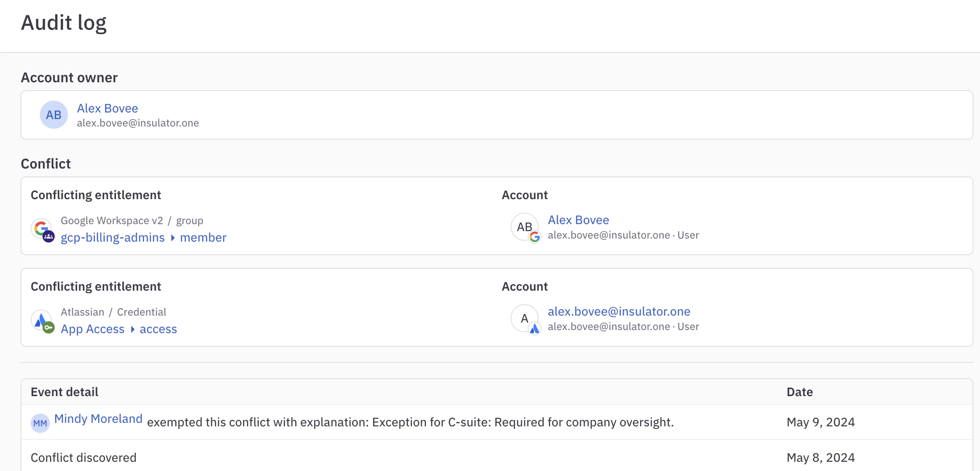Image resolution: width=980 pixels, height=471 pixels.
Task: Click the Google Workspace v2 app icon
Action: point(42,228)
